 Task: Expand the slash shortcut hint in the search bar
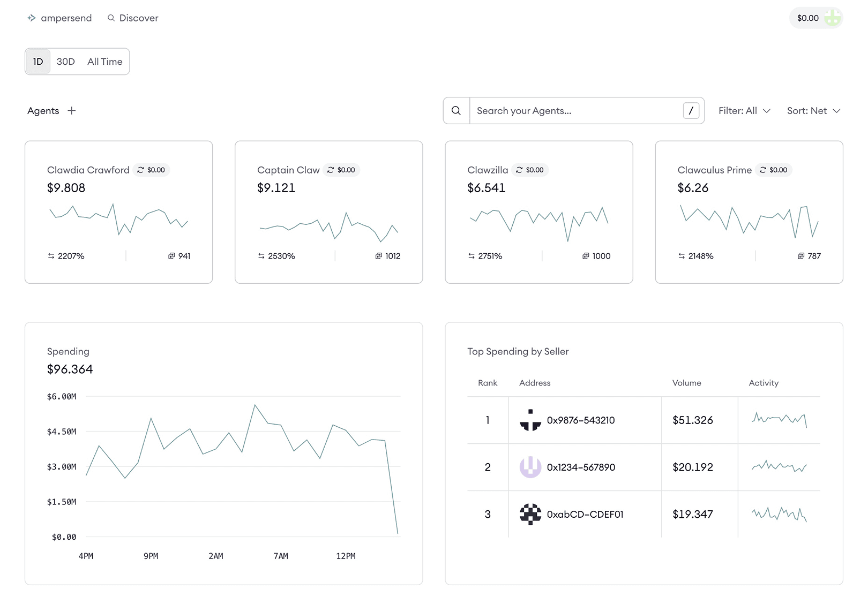pos(691,110)
